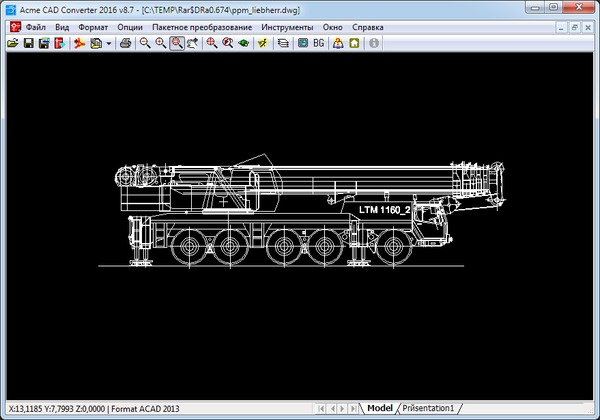
Task: Click the next-tab navigation arrow
Action: [x=342, y=409]
